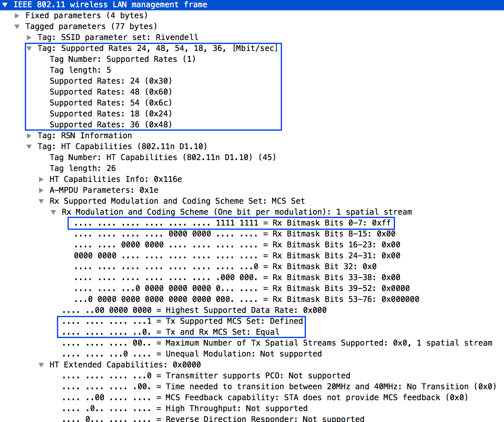Select 'Rx Bitmask Bits 33-38: 0x00' row

[237, 277]
